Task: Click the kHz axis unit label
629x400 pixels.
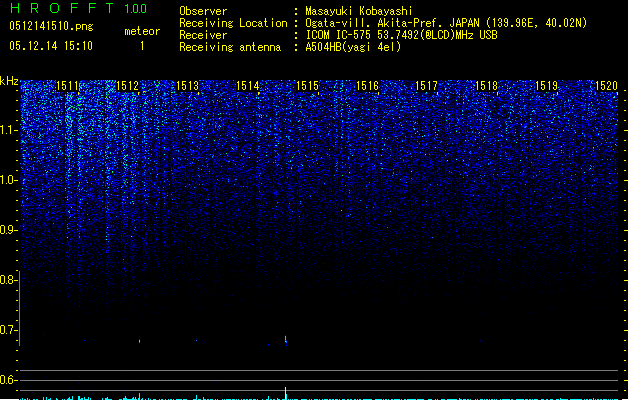Action: point(9,81)
